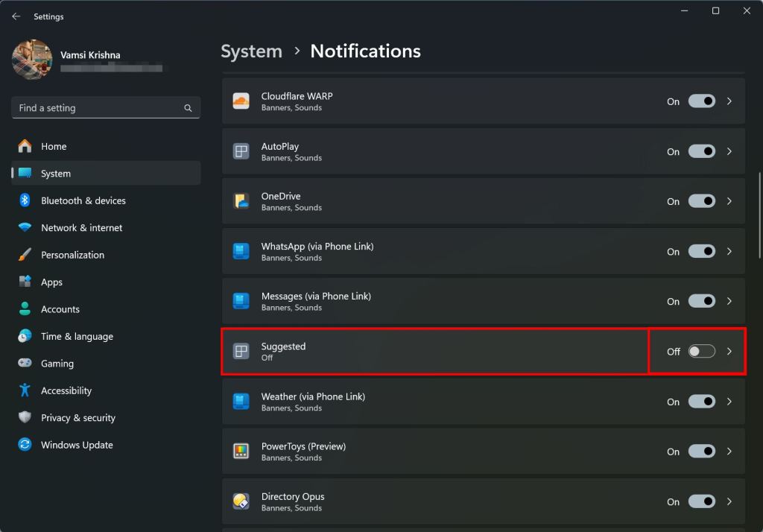
Task: Switch off Weather (via Phone Link) toggle
Action: 702,402
